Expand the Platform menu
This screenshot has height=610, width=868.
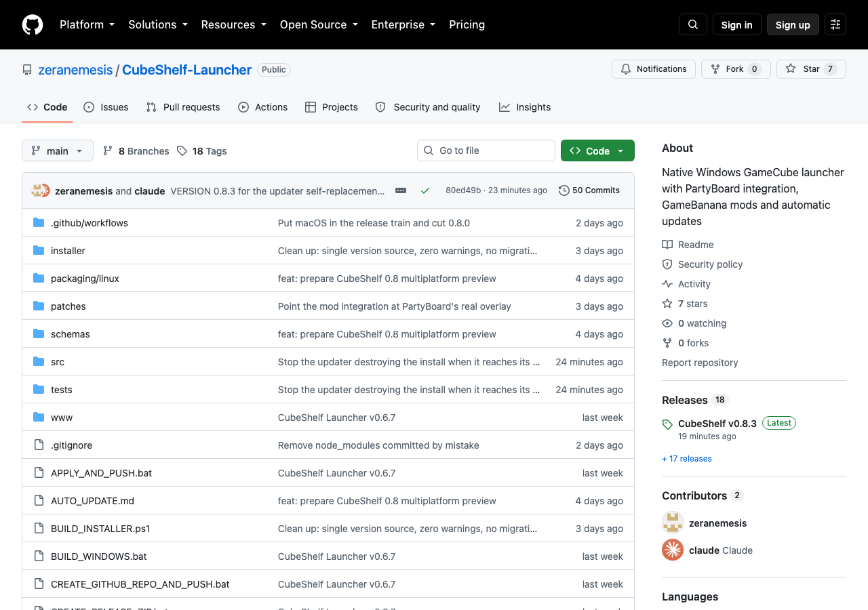click(x=87, y=24)
